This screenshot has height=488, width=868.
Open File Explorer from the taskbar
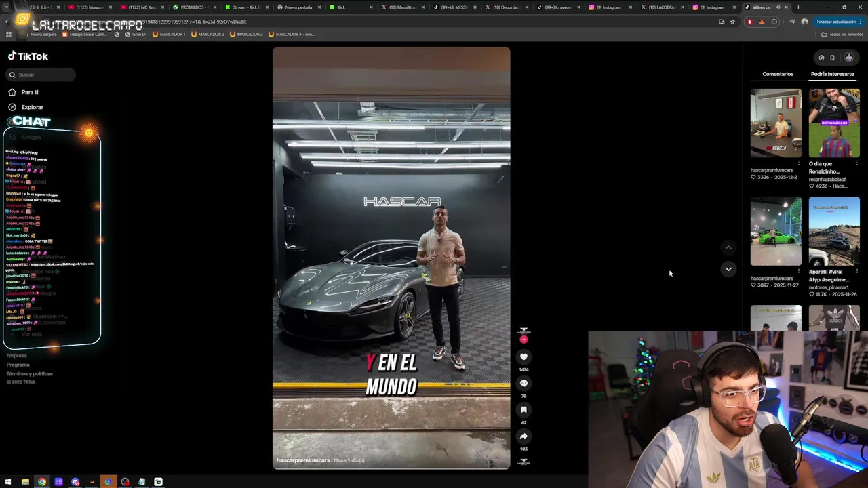pyautogui.click(x=25, y=482)
